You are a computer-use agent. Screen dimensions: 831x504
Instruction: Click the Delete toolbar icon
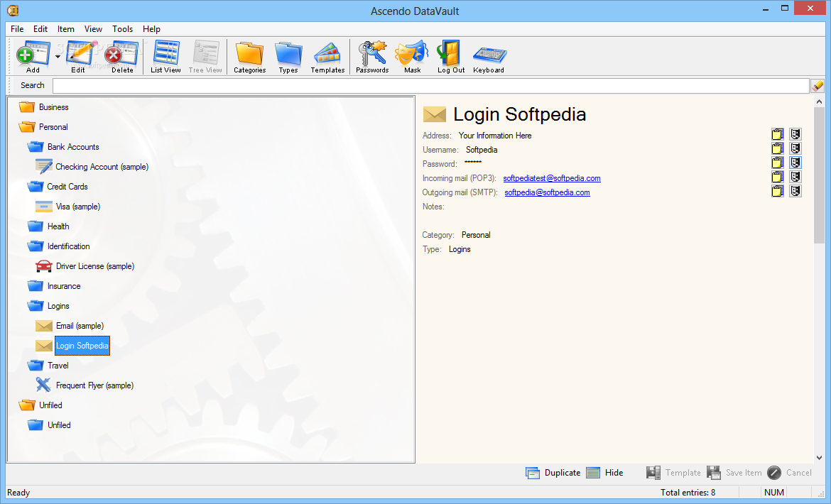[x=122, y=56]
